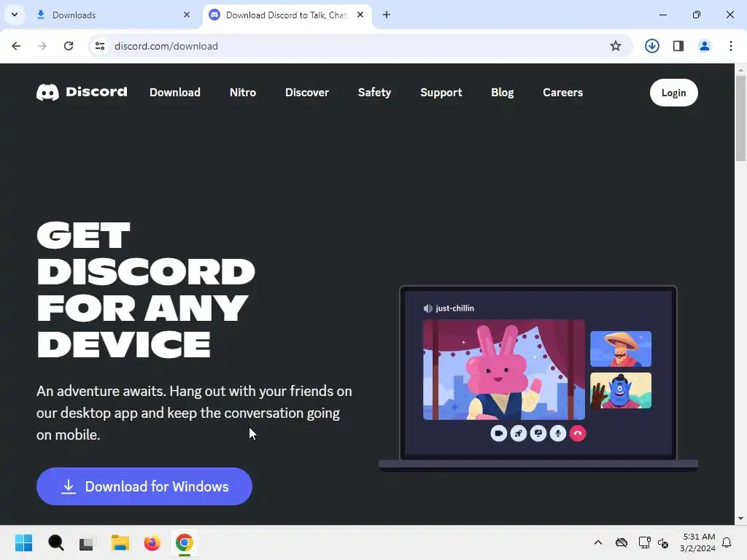Close the Downloads tab
Image resolution: width=747 pixels, height=560 pixels.
tap(186, 15)
